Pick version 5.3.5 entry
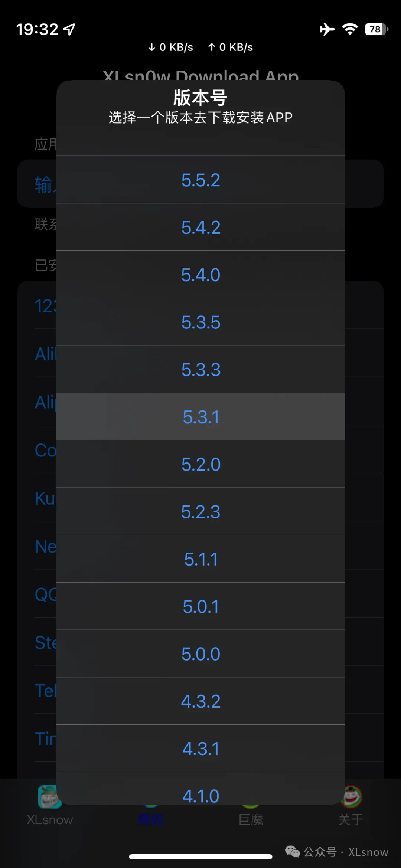The height and width of the screenshot is (868, 401). pyautogui.click(x=200, y=322)
